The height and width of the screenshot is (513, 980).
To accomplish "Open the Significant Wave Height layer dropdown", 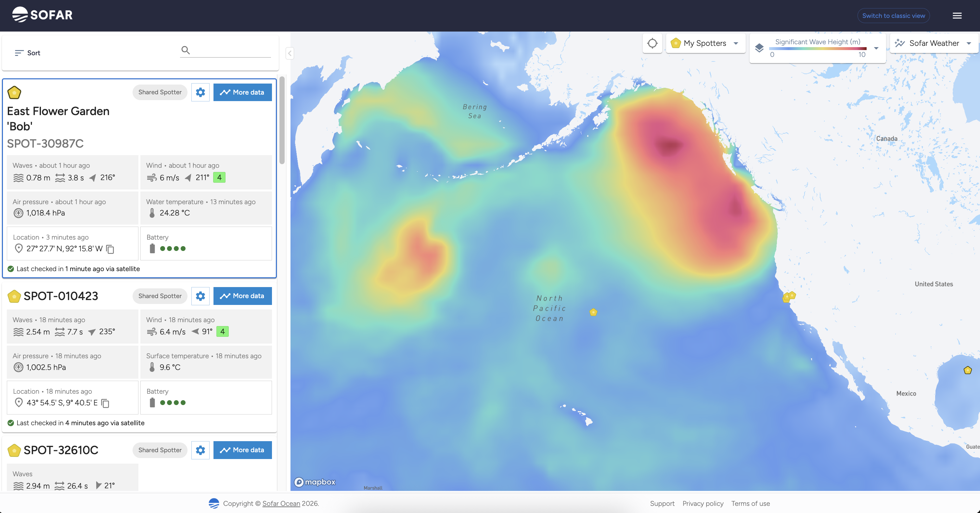I will point(876,48).
